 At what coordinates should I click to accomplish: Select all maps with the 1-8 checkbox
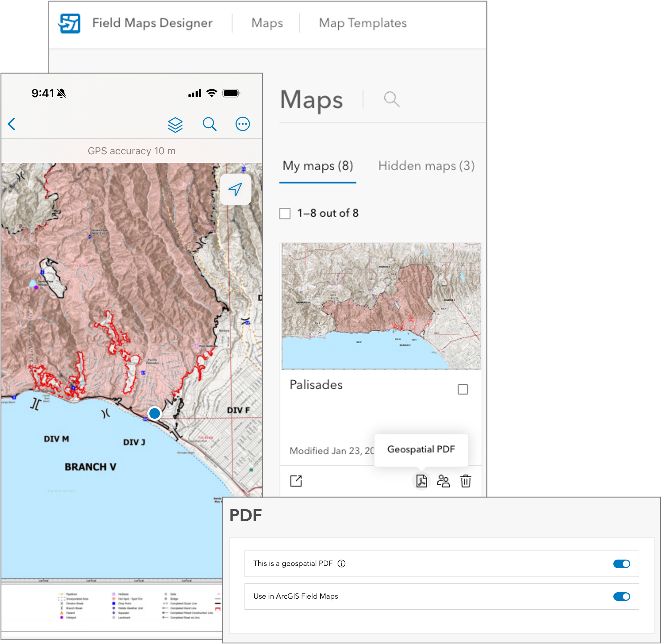pos(284,213)
